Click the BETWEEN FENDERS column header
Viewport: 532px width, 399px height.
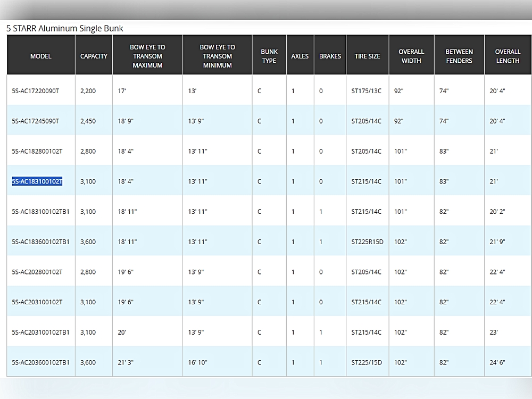pyautogui.click(x=459, y=56)
